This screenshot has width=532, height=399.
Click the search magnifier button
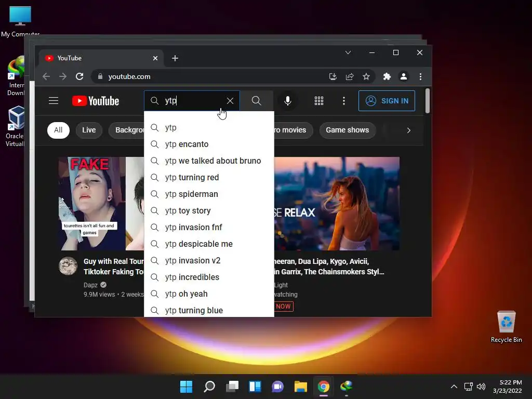(x=257, y=101)
